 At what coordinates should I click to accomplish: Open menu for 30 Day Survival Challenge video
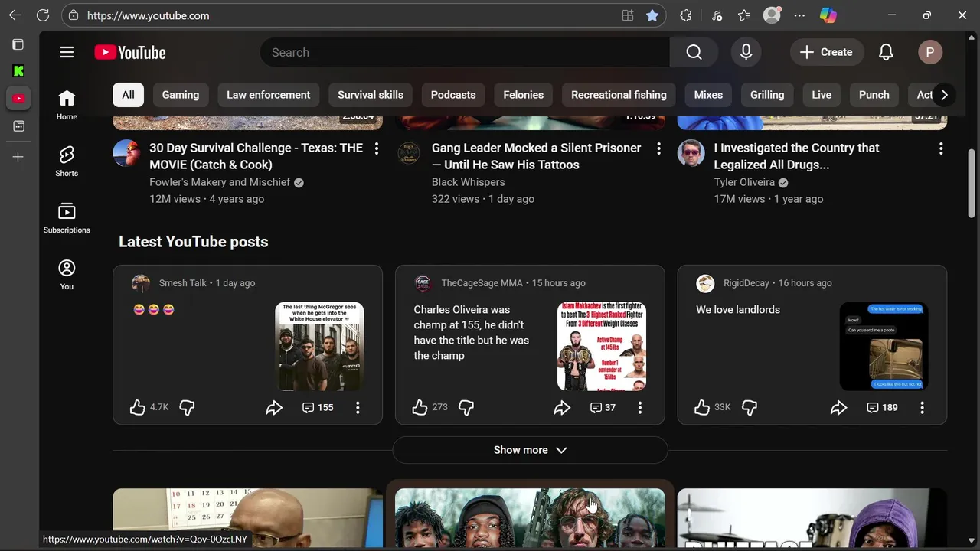pos(376,148)
